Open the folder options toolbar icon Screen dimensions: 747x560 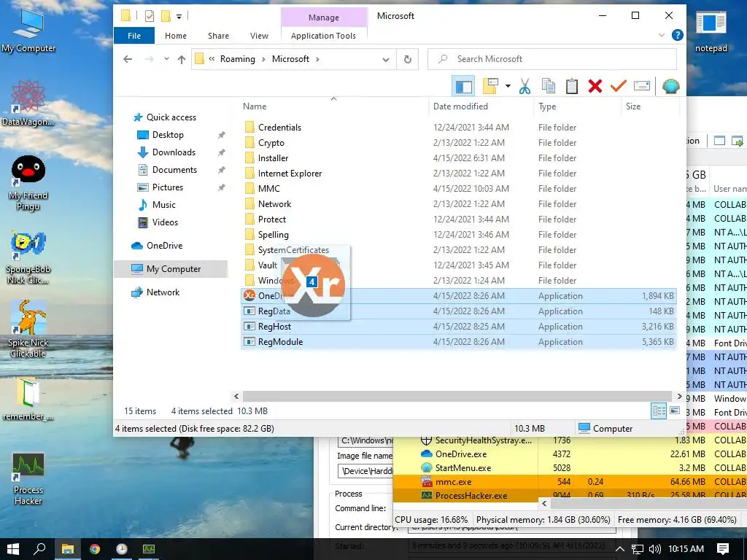coord(491,86)
